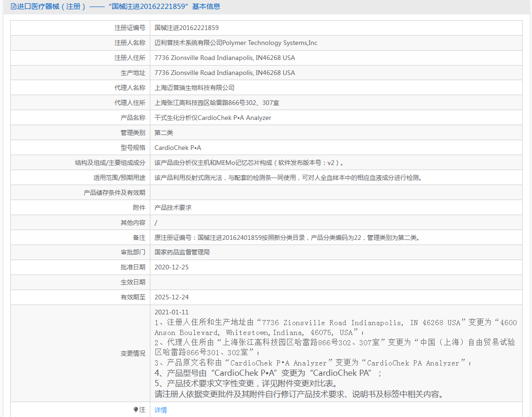Click the 批准日期 value 2020-12-25

[x=171, y=267]
